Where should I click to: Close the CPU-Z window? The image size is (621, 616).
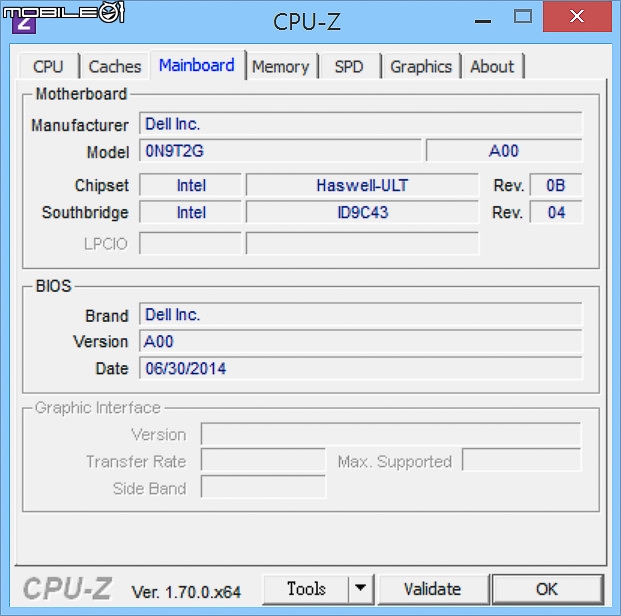click(x=577, y=16)
